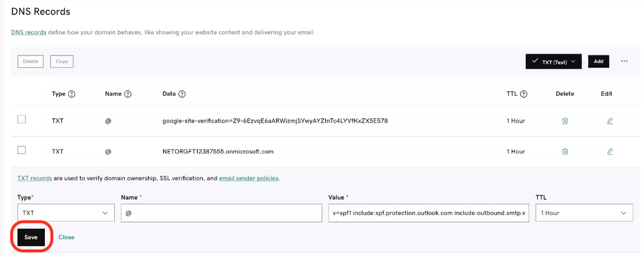Open help icon next to Data header

pyautogui.click(x=182, y=94)
